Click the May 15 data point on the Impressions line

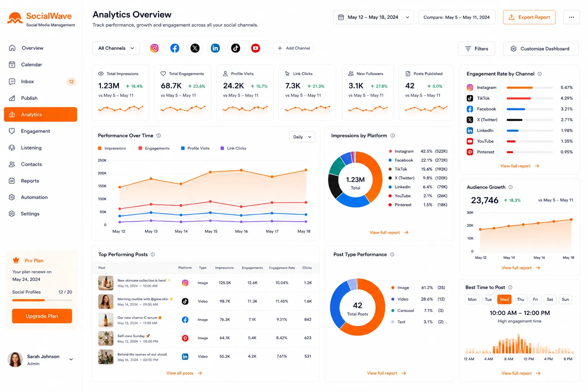click(x=211, y=172)
